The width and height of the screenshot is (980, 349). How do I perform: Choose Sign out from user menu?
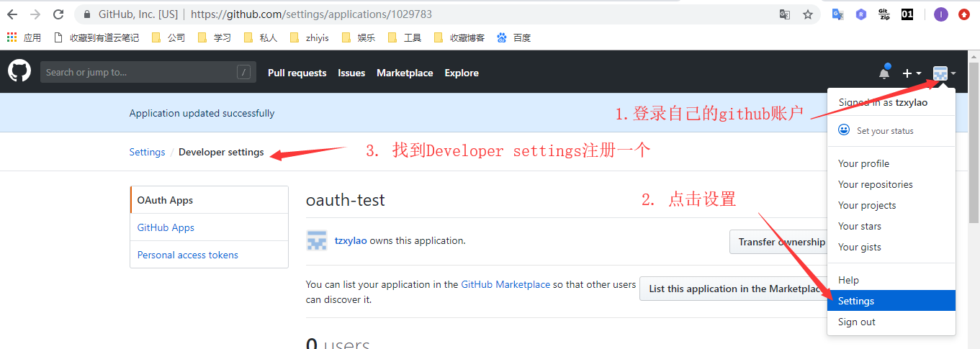click(x=891, y=322)
